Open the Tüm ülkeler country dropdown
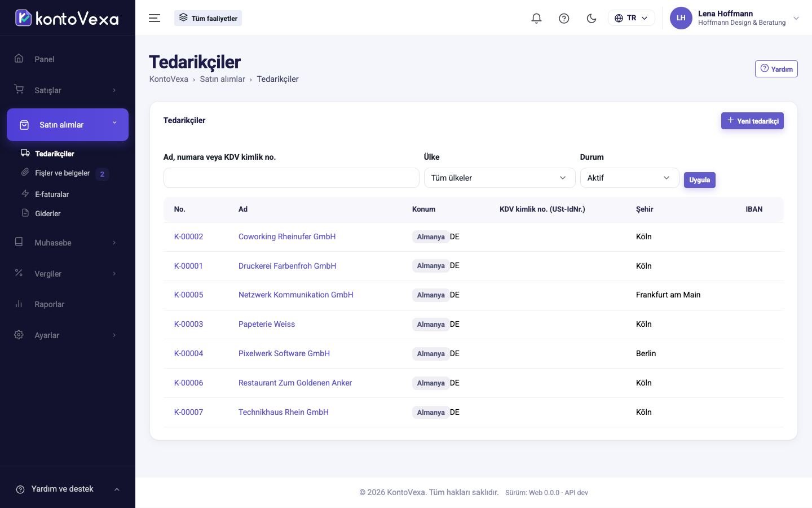Viewport: 812px width, 508px height. click(499, 178)
